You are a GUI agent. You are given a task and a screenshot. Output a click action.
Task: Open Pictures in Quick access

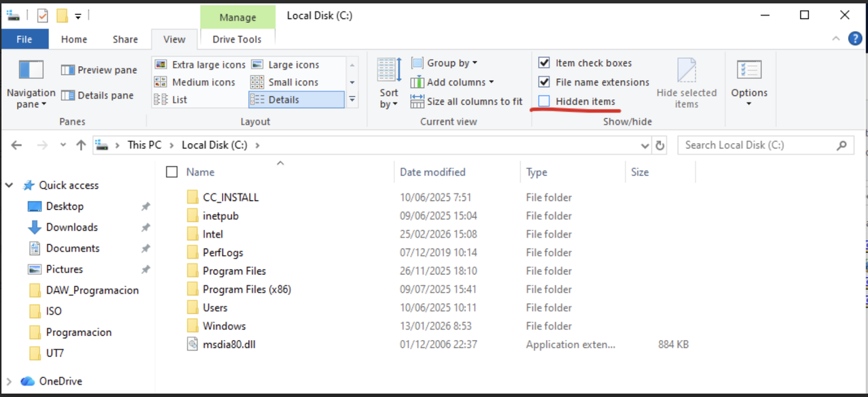pyautogui.click(x=64, y=269)
